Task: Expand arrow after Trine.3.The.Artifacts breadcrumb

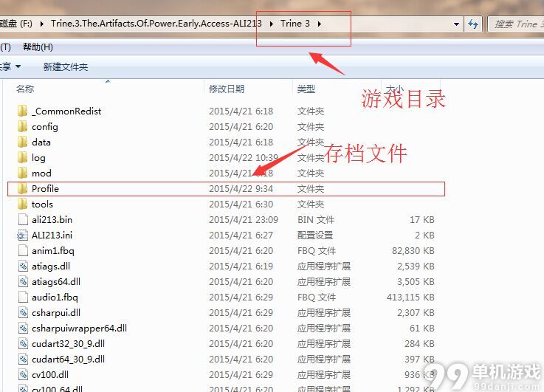Action: pos(272,24)
